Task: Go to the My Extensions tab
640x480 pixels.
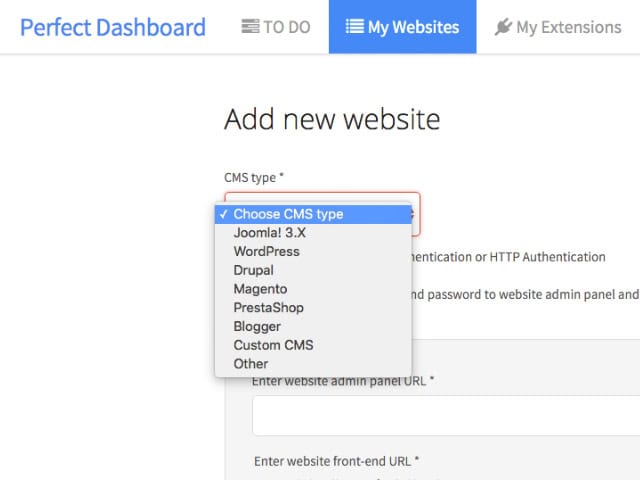Action: 558,27
